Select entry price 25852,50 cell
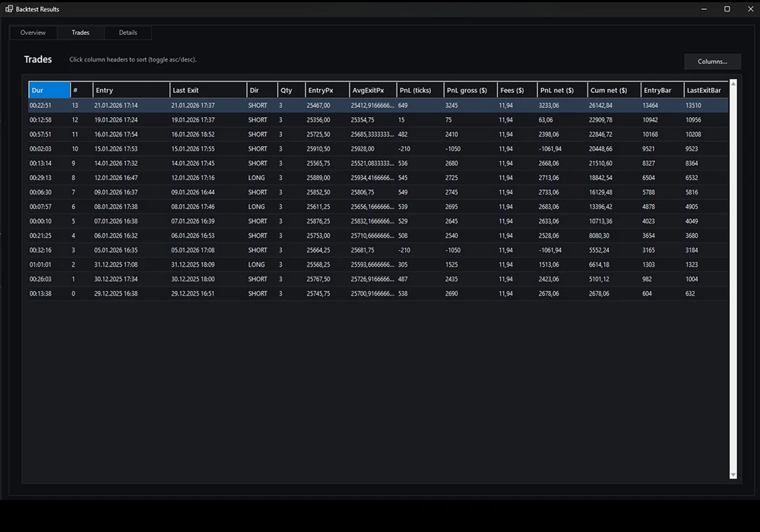Image resolution: width=760 pixels, height=532 pixels. point(318,192)
